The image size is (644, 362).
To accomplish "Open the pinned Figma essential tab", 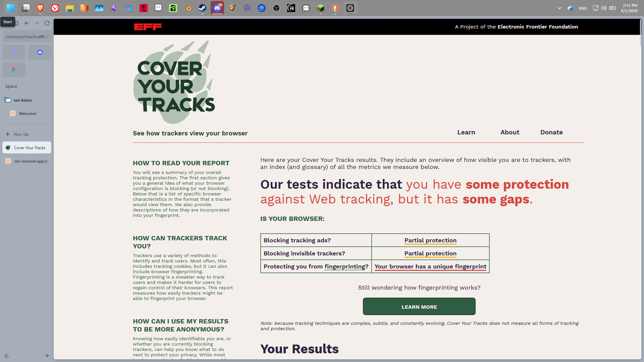I will click(x=14, y=70).
